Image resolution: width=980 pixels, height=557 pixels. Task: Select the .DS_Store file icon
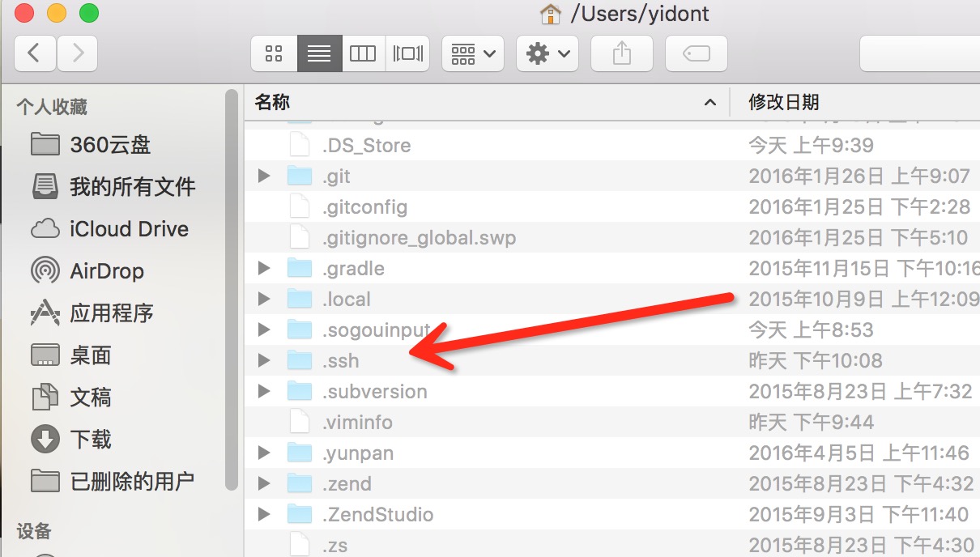click(x=300, y=145)
